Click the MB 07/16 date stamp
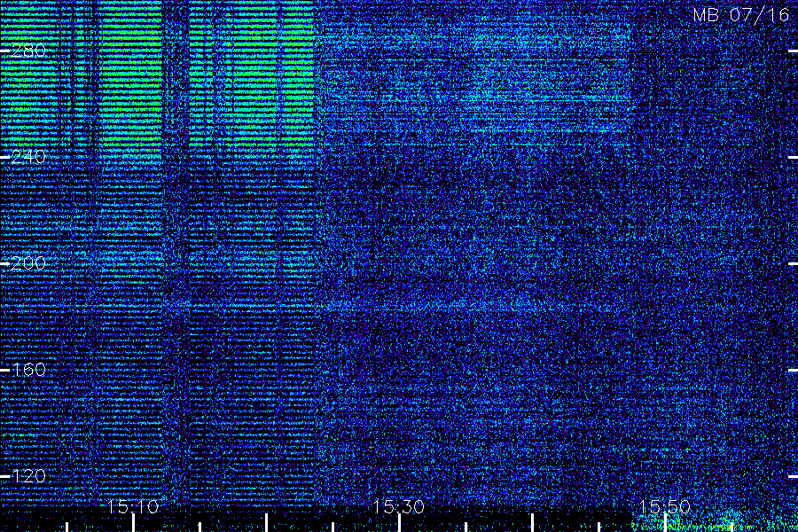 [741, 15]
